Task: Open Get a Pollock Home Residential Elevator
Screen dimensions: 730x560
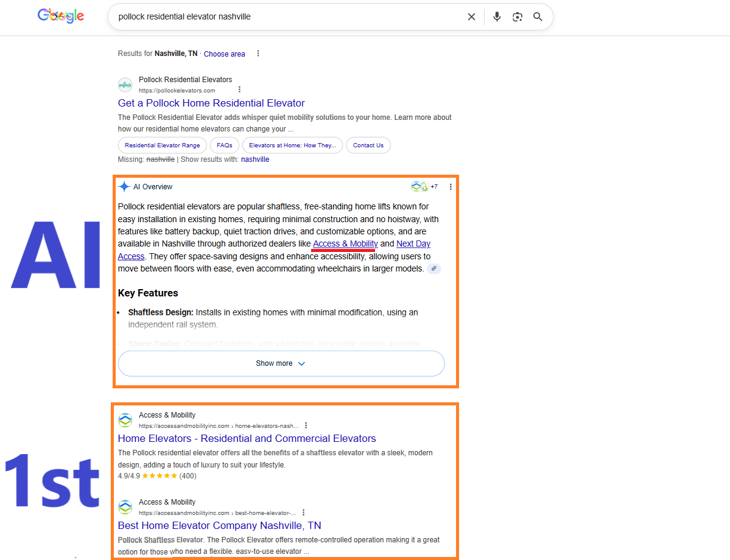Action: (211, 103)
